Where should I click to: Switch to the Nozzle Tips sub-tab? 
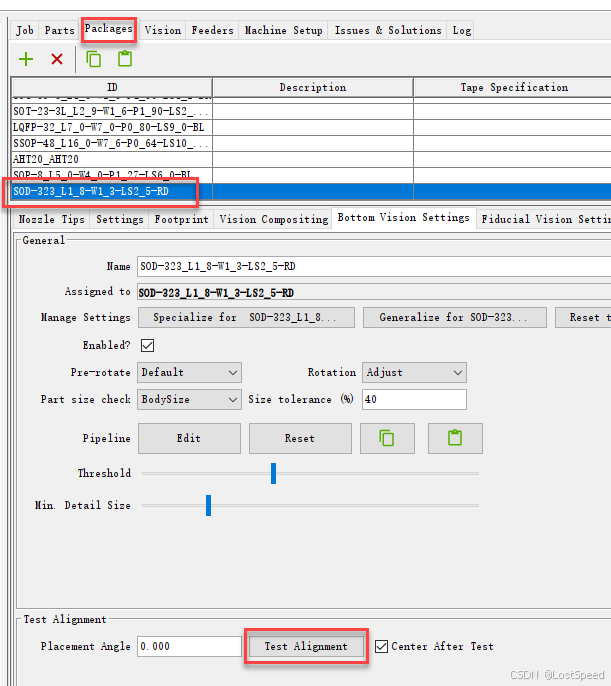pos(52,219)
